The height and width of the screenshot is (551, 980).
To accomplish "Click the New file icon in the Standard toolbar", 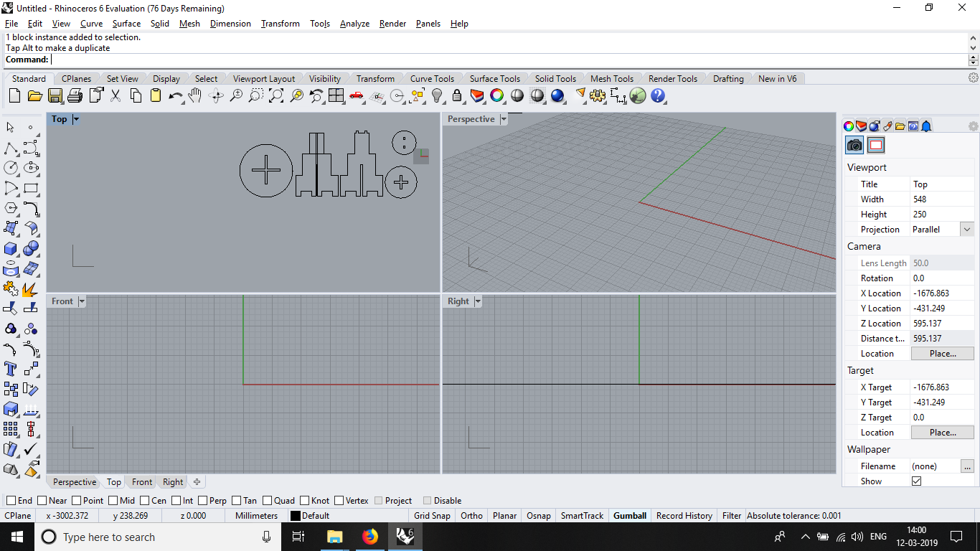I will [x=14, y=95].
